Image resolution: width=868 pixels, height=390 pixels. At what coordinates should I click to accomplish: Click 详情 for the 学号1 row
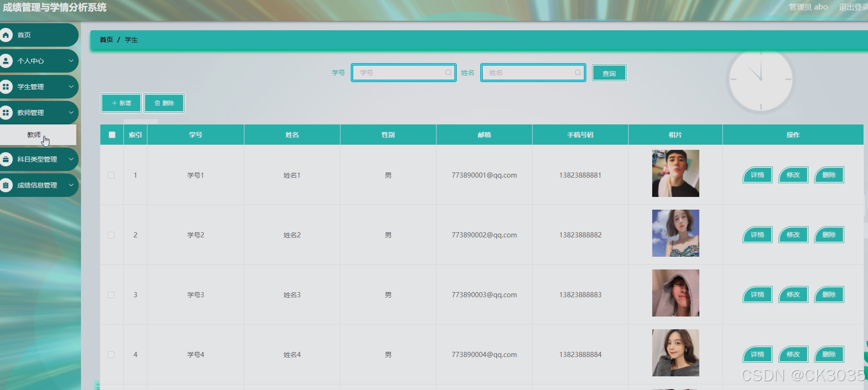757,175
